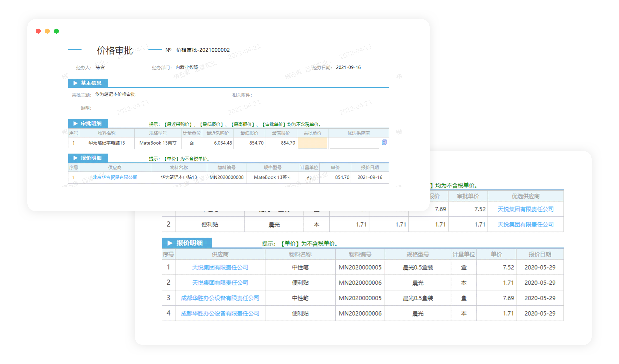The height and width of the screenshot is (364, 619).
Task: Click the 说明 label
Action: [x=86, y=108]
